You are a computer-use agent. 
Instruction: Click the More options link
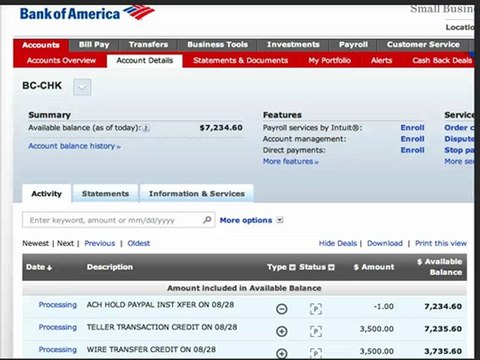pyautogui.click(x=246, y=220)
